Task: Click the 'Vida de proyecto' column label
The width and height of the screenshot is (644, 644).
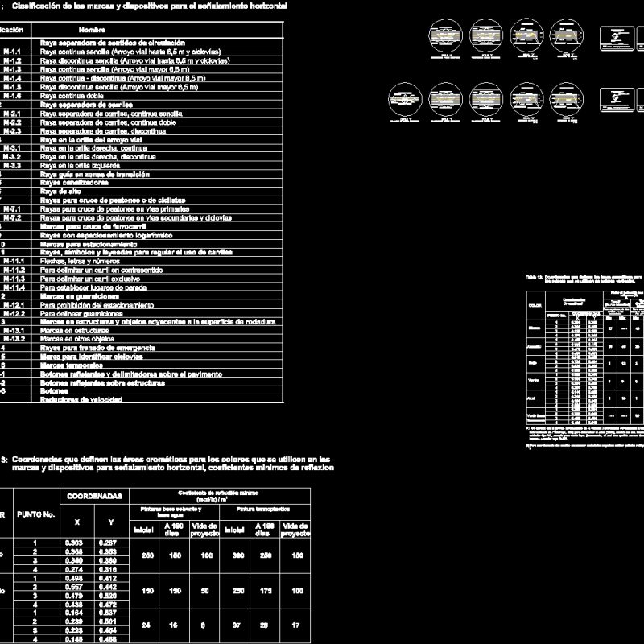Action: point(202,528)
